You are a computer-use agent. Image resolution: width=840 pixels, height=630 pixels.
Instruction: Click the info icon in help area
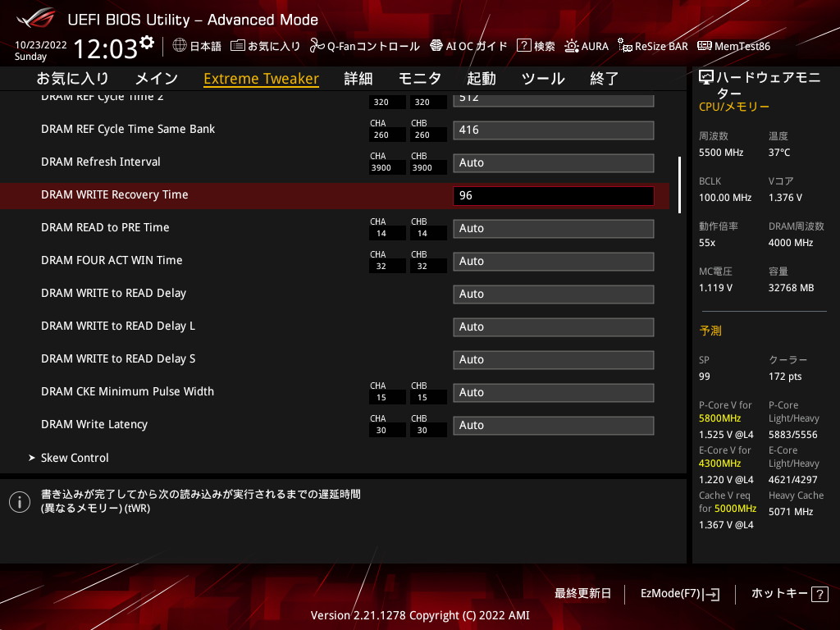[20, 502]
